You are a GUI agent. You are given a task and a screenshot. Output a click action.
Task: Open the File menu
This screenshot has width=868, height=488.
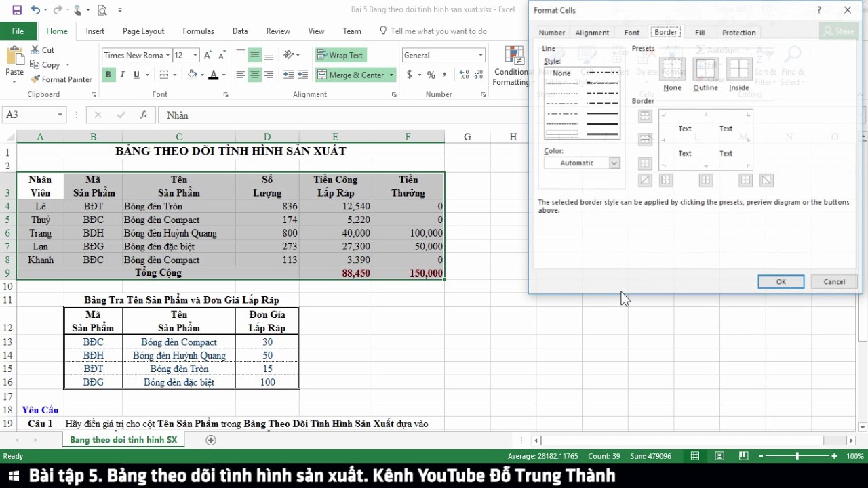[18, 31]
